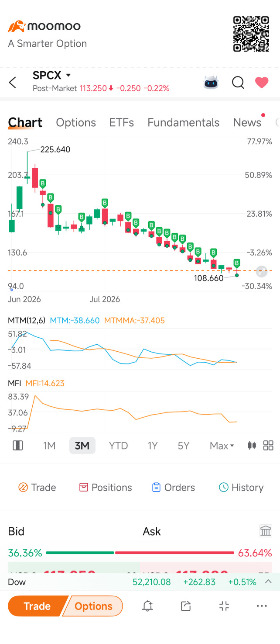Select the 1Y time range

tap(153, 446)
